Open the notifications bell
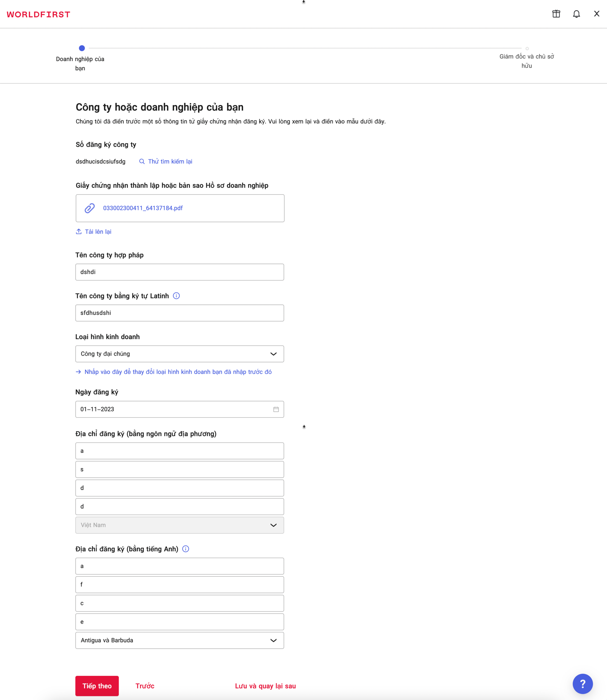This screenshot has height=700, width=607. coord(576,14)
